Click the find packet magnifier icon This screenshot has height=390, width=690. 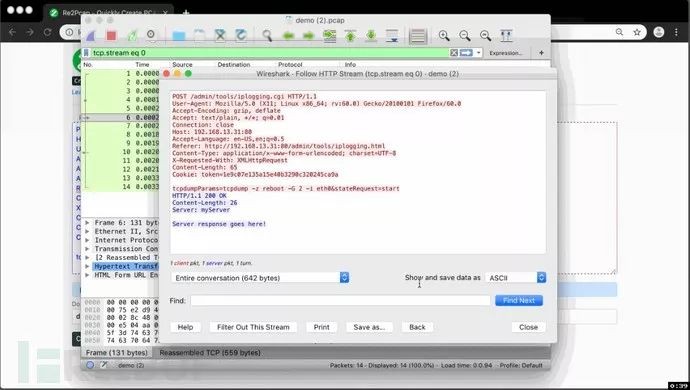point(267,36)
